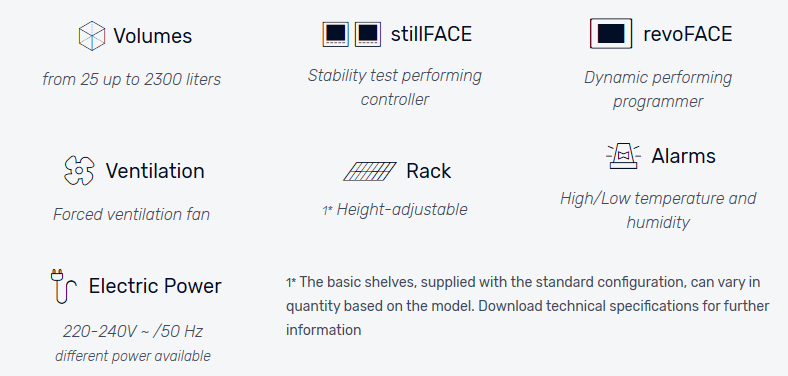The width and height of the screenshot is (788, 376).
Task: Click the siren icon beside Alarms
Action: [x=623, y=156]
